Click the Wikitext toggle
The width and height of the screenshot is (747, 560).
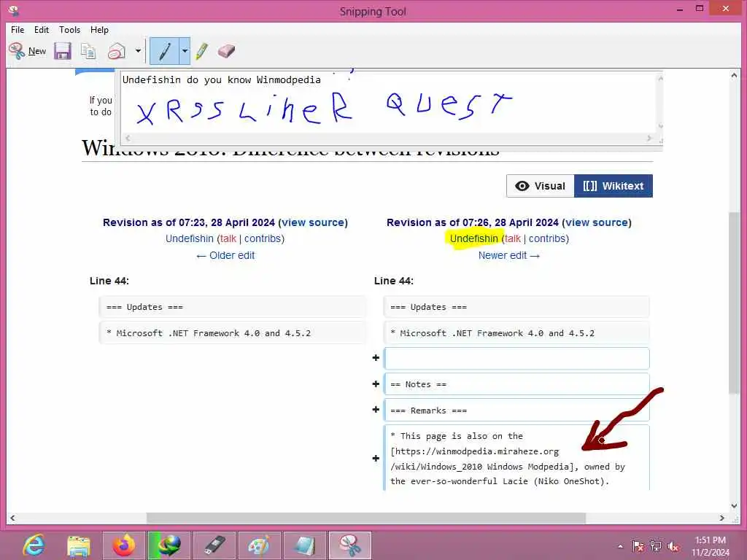pos(613,186)
